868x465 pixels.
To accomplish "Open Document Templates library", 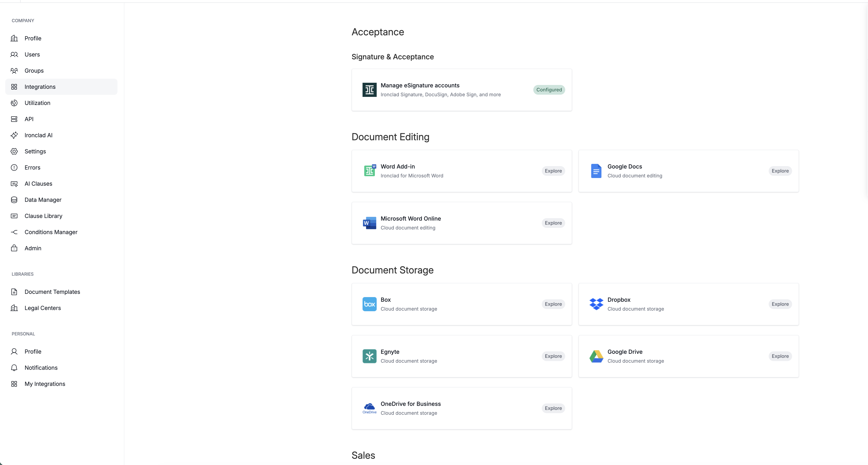I will pyautogui.click(x=61, y=292).
